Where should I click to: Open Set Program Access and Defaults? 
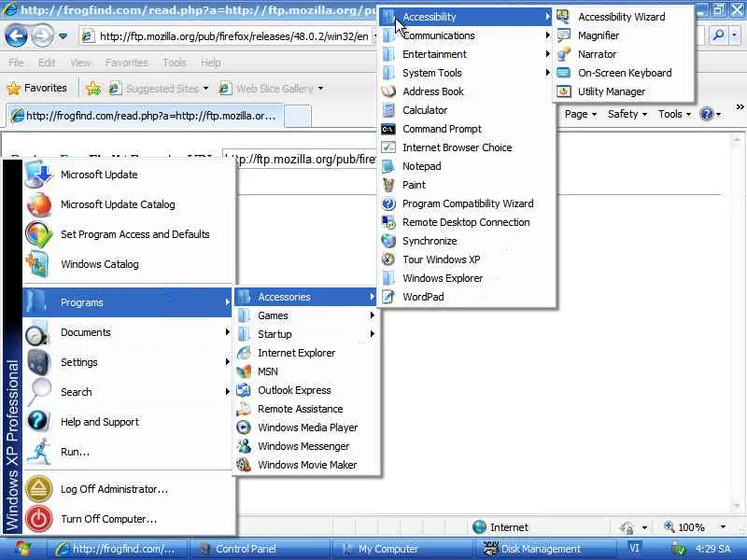point(128,234)
